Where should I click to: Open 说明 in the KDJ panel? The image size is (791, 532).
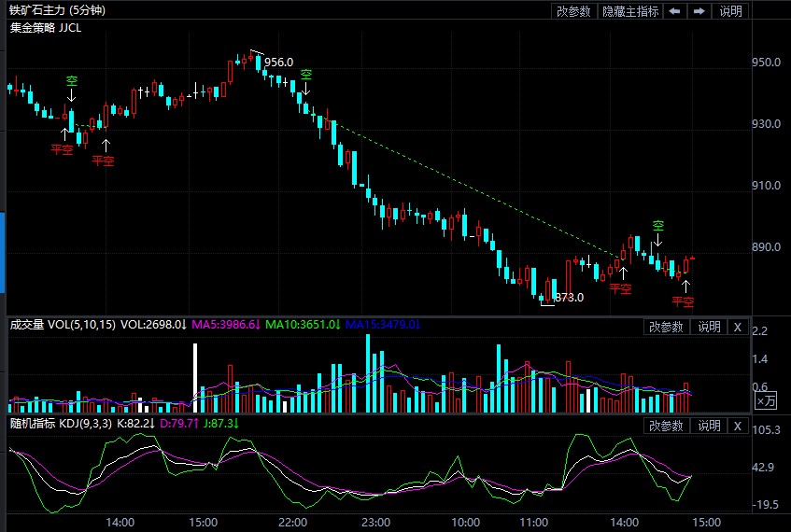pos(709,426)
